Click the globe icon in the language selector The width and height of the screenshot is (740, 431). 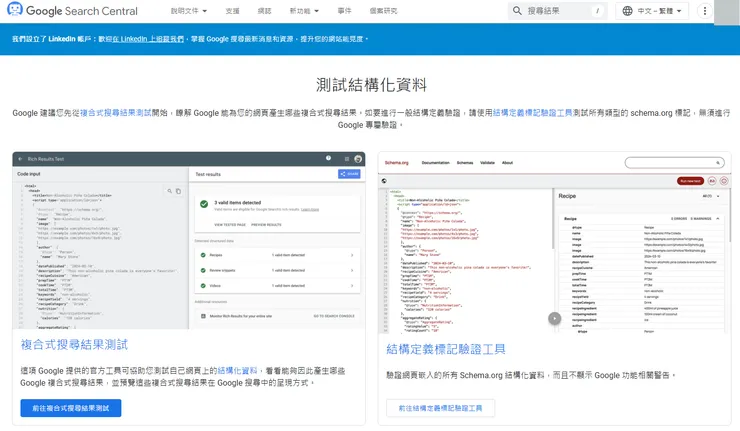tap(627, 11)
